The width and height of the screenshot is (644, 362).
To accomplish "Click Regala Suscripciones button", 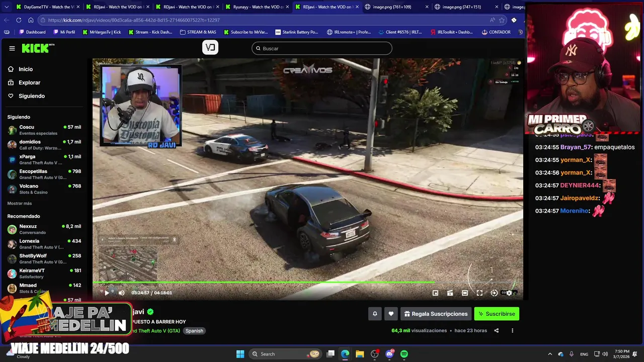I will [x=436, y=314].
